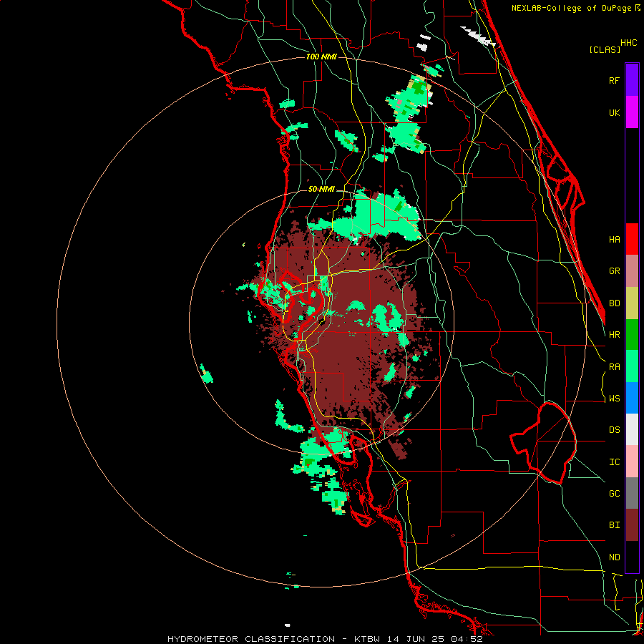Click the 50 NMI range ring label
This screenshot has height=644, width=644.
[321, 190]
